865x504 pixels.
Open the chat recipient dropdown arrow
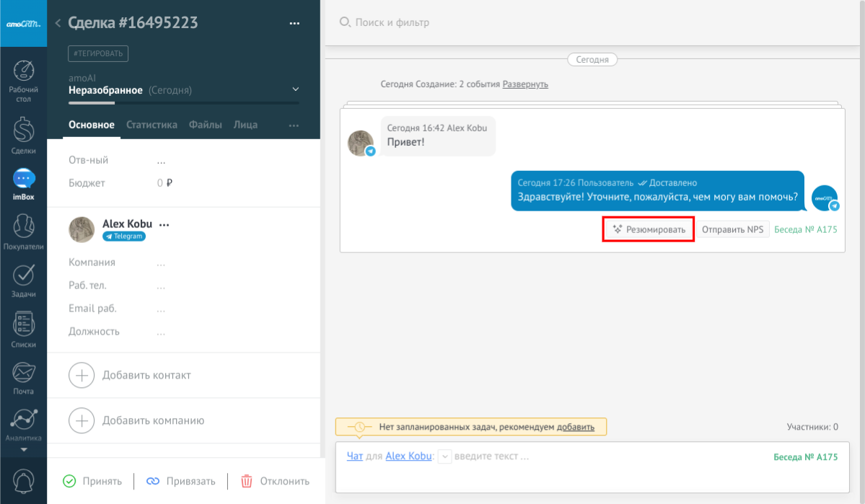click(445, 456)
